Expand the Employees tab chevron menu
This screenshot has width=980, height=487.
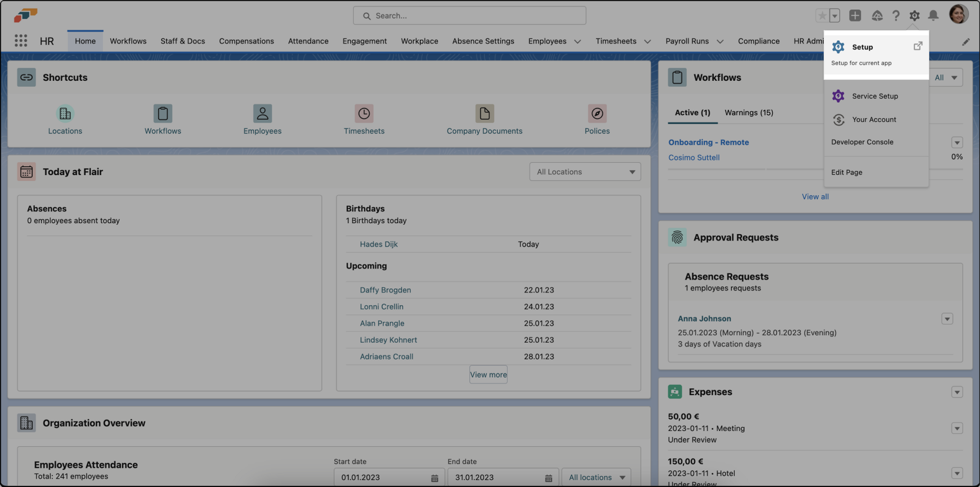pos(578,42)
